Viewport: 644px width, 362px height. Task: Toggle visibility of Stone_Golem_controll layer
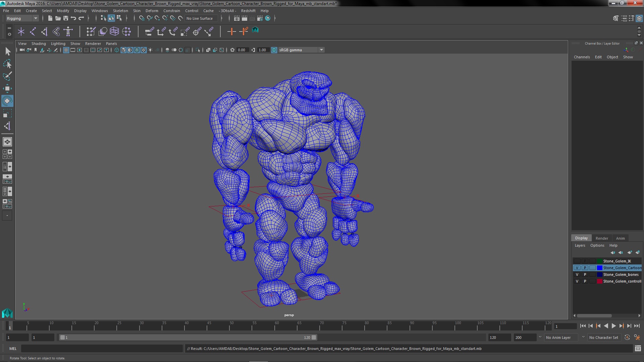pos(577,281)
